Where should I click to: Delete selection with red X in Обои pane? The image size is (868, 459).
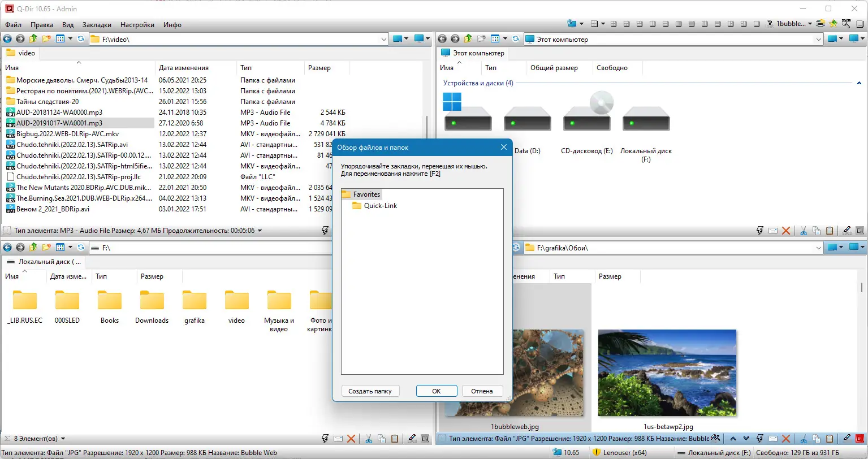[x=786, y=438]
